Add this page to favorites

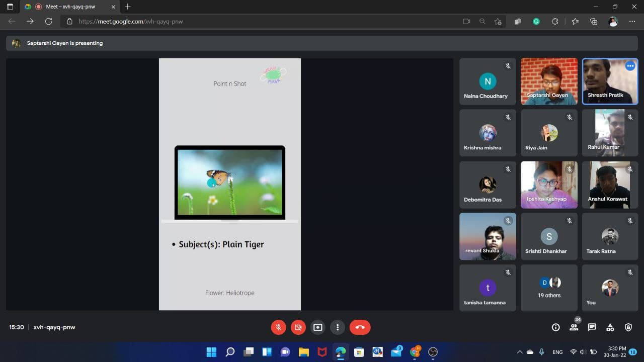click(x=498, y=22)
